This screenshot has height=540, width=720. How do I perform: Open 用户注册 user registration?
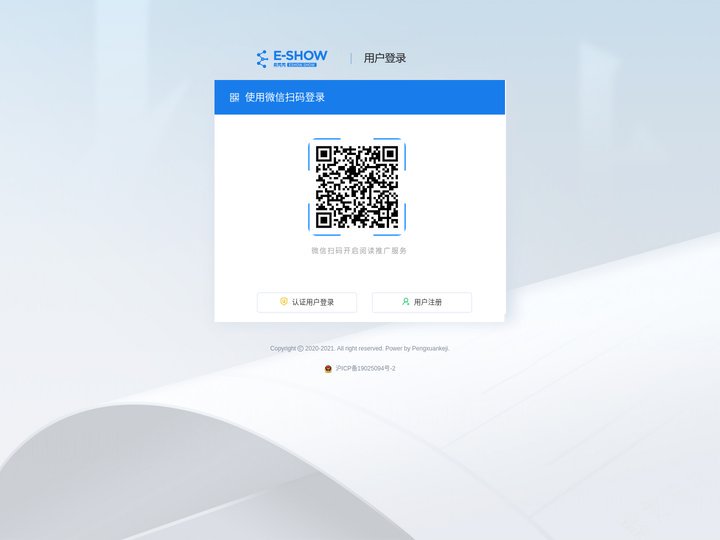click(x=422, y=302)
